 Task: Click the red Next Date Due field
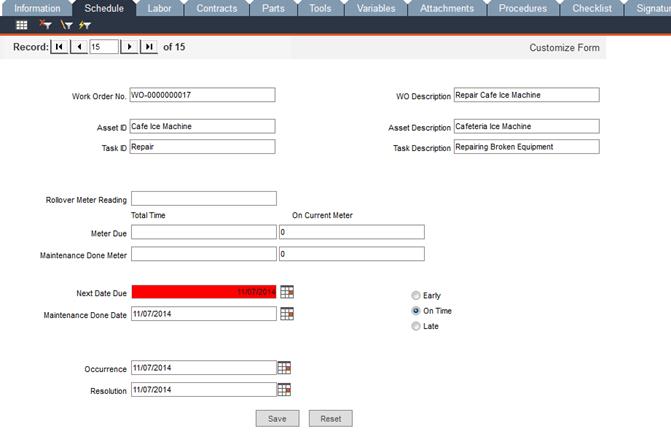(x=203, y=292)
